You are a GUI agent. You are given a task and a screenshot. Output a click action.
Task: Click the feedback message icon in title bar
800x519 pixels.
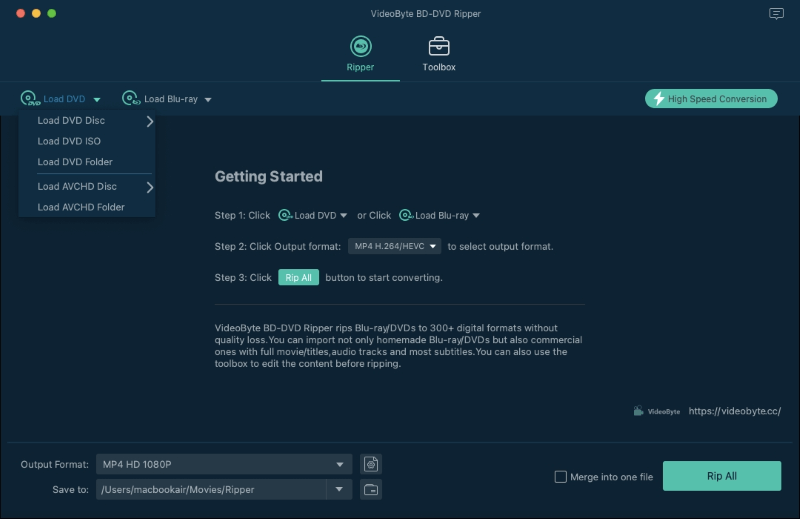click(x=776, y=14)
